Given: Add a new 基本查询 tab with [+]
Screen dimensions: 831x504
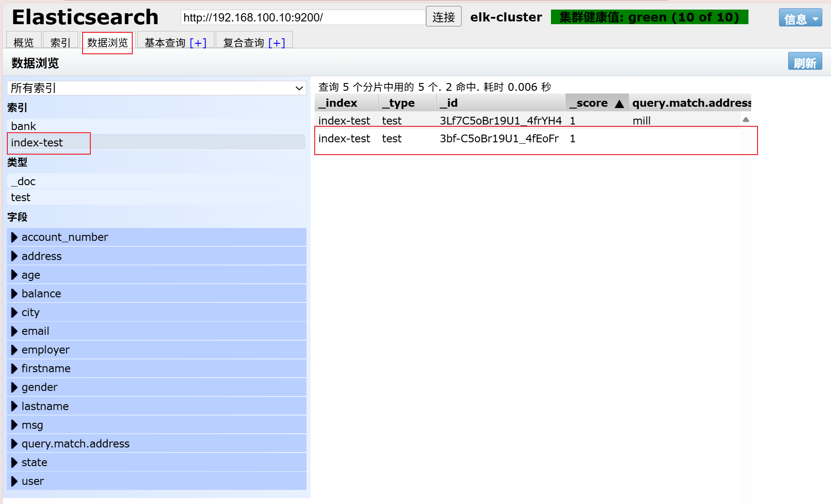Looking at the screenshot, I should coord(198,42).
